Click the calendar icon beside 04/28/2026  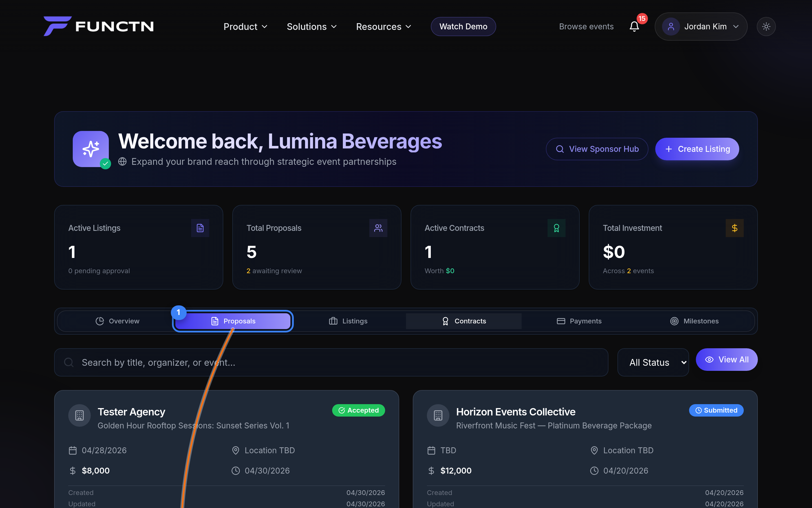[72, 450]
